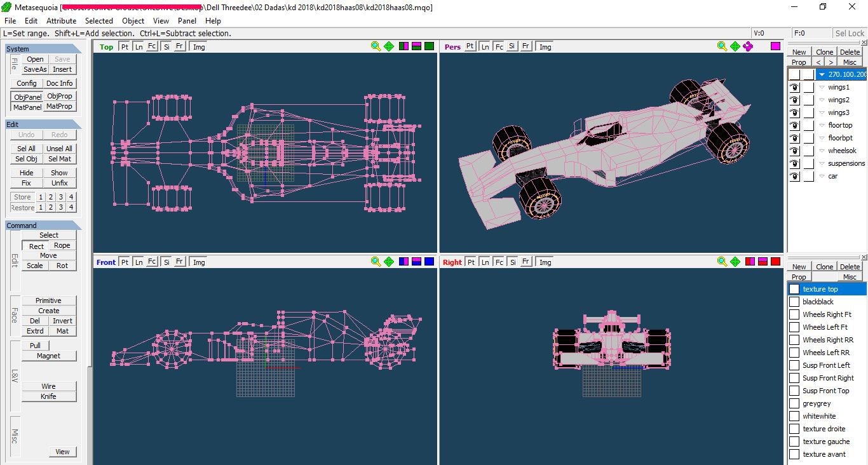
Task: Open the Panel menu
Action: [187, 21]
